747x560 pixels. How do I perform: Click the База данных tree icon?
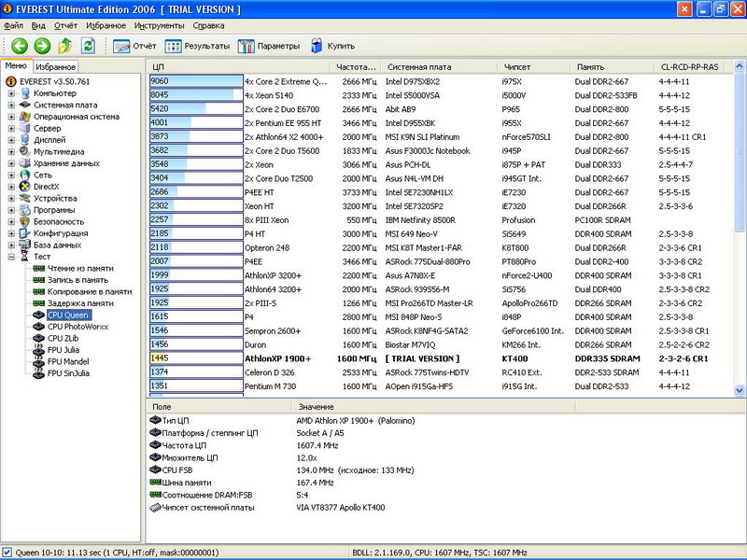tap(25, 245)
